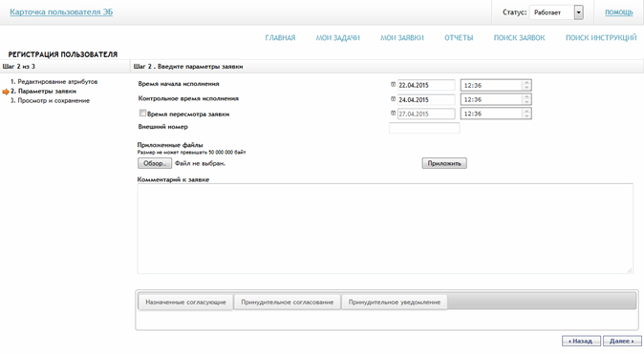Open calendar icon for start date 22.04.2015
The image size is (644, 354).
click(x=393, y=85)
